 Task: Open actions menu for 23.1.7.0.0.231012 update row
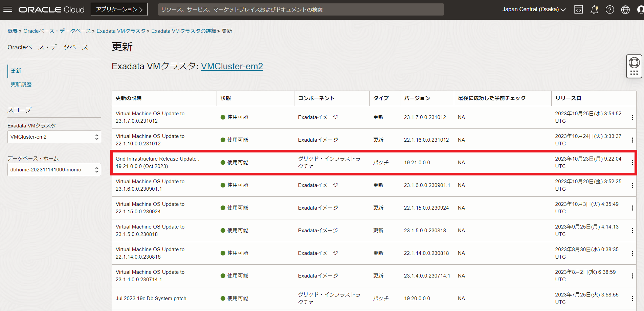[x=632, y=117]
